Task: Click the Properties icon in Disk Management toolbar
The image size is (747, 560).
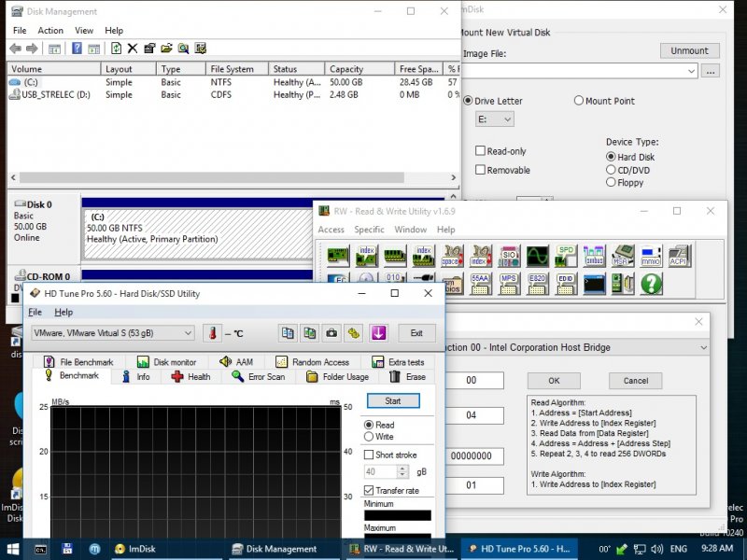Action: tap(149, 49)
